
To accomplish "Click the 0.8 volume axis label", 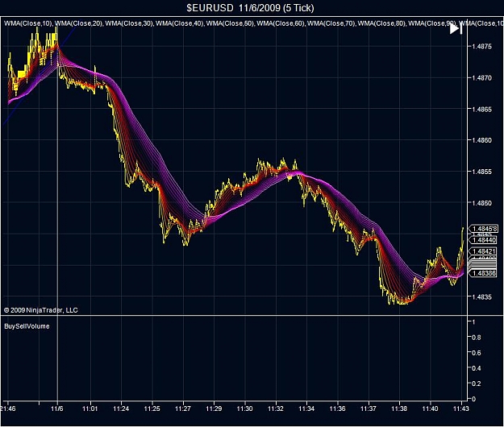I will tap(476, 338).
